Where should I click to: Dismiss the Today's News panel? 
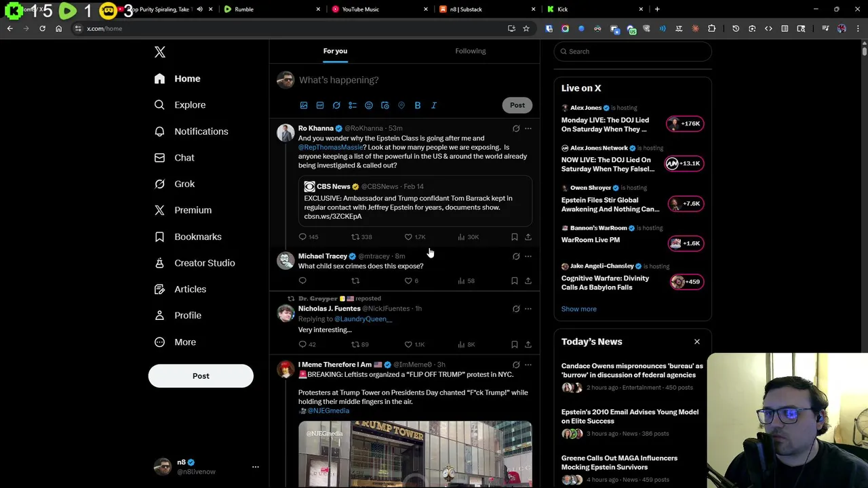(x=696, y=342)
